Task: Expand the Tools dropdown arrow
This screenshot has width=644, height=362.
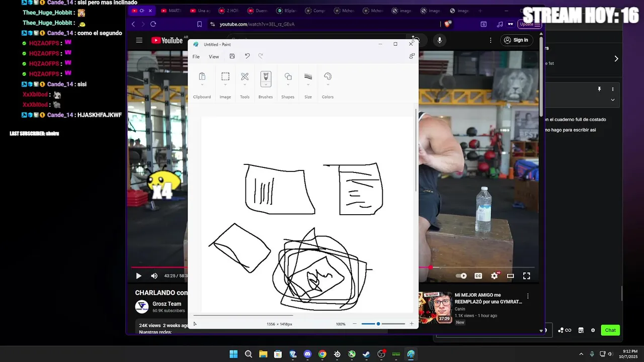Action: (x=245, y=85)
